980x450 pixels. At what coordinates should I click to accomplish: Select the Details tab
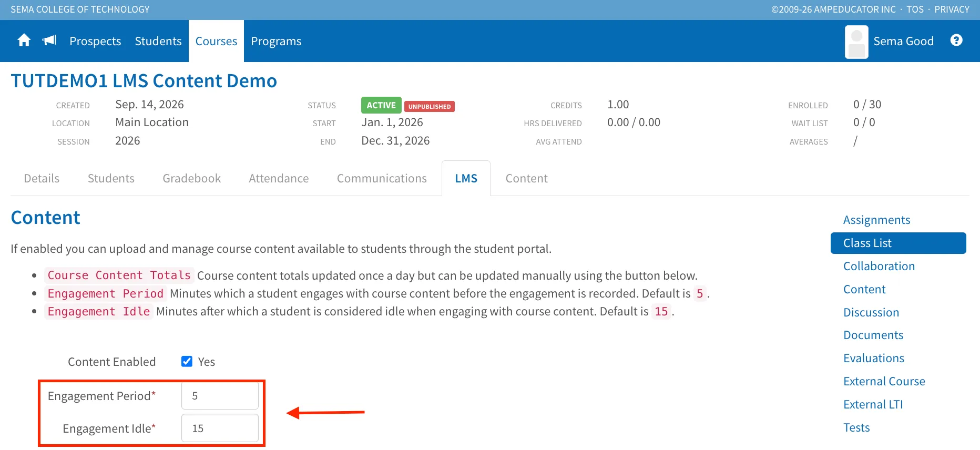[42, 178]
